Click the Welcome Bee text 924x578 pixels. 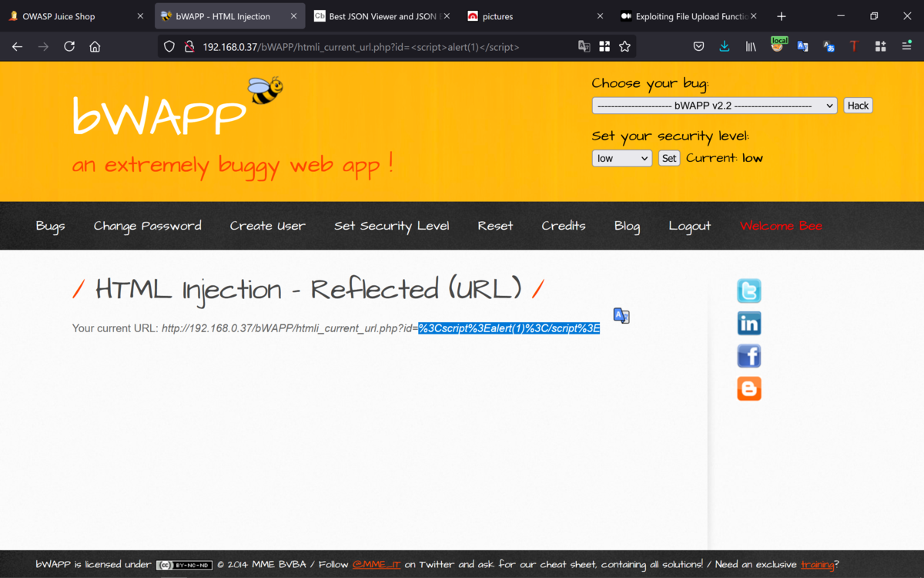click(781, 226)
